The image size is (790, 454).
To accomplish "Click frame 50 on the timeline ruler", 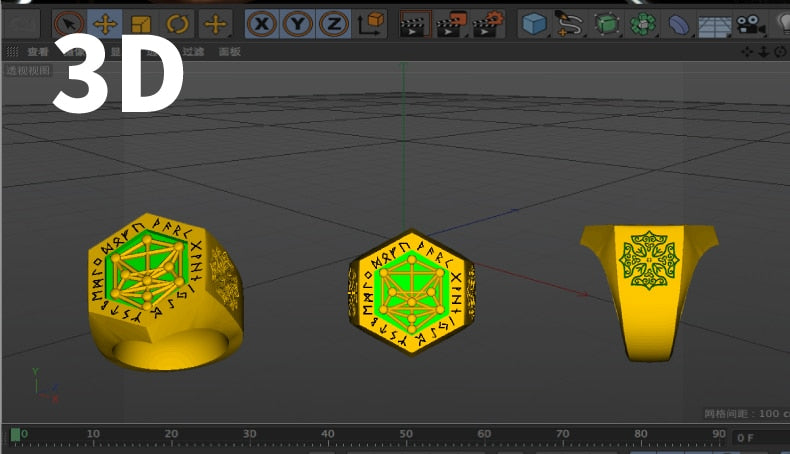I will pyautogui.click(x=406, y=435).
